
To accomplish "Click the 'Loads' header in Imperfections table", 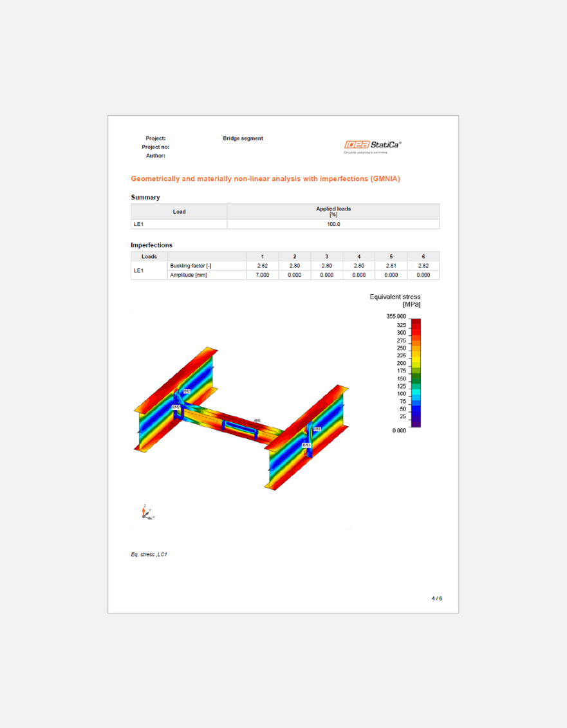I will [149, 257].
